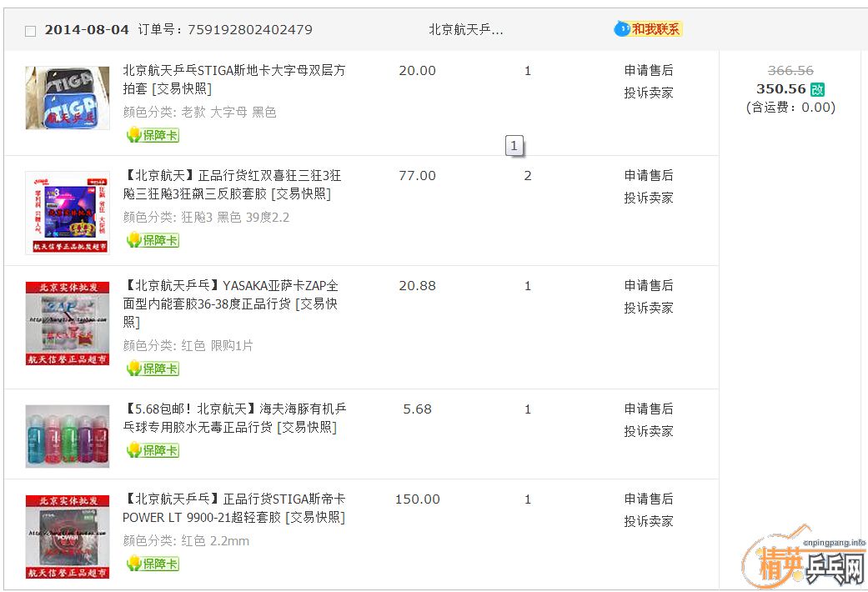This screenshot has height=592, width=868.
Task: Open the STIGA POWER LT 9900-21 title link
Action: click(x=233, y=508)
